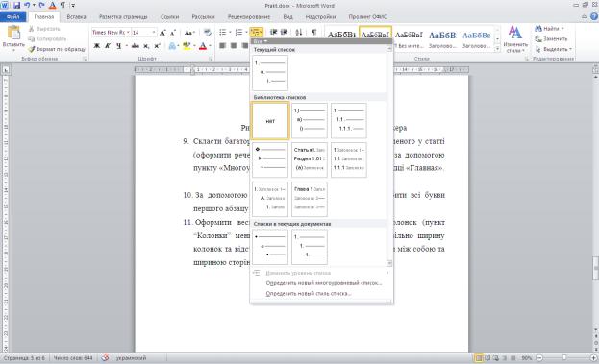Click the Numbering list icon

pyautogui.click(x=238, y=33)
